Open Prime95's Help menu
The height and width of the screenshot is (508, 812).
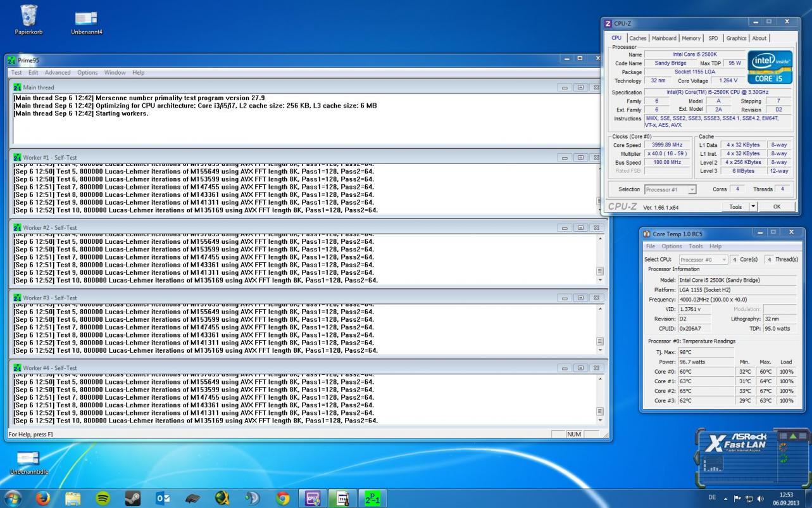[x=138, y=72]
